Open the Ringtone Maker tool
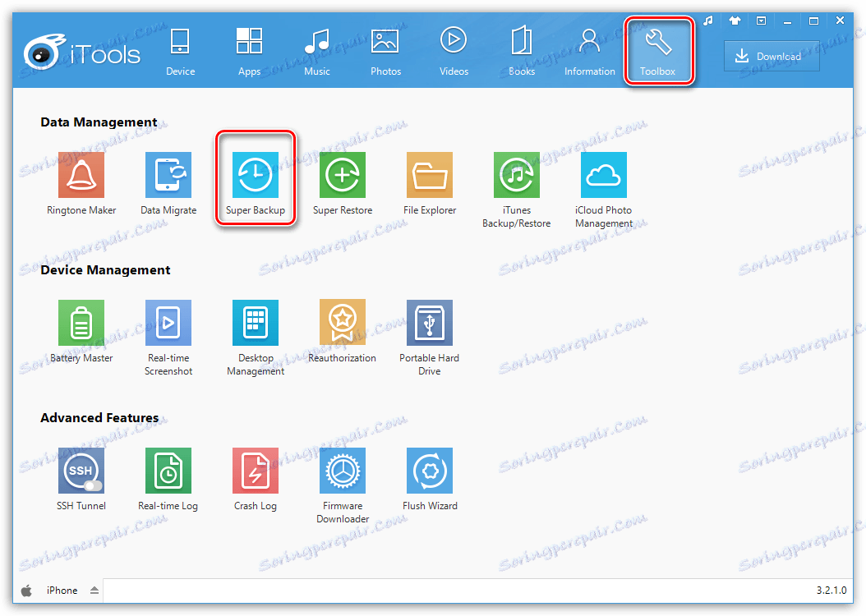 click(x=81, y=175)
